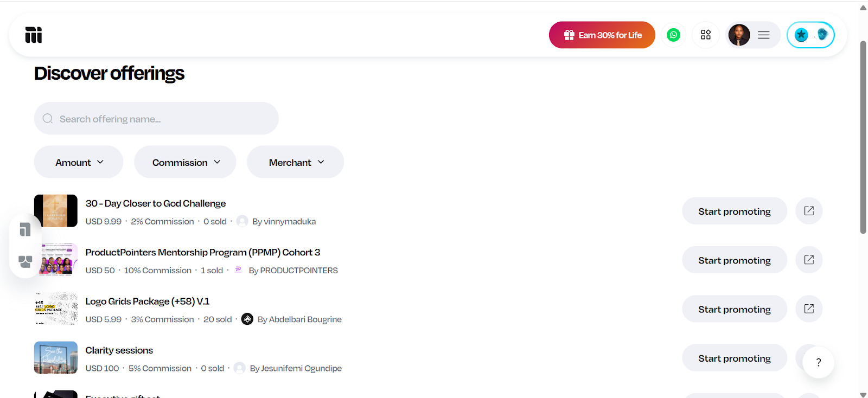
Task: Click vinnymaduka's avatar icon
Action: (x=242, y=221)
